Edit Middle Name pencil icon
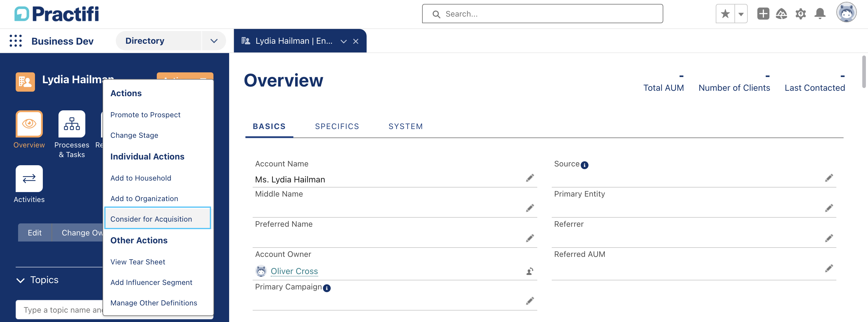Viewport: 868px width, 322px height. point(529,208)
